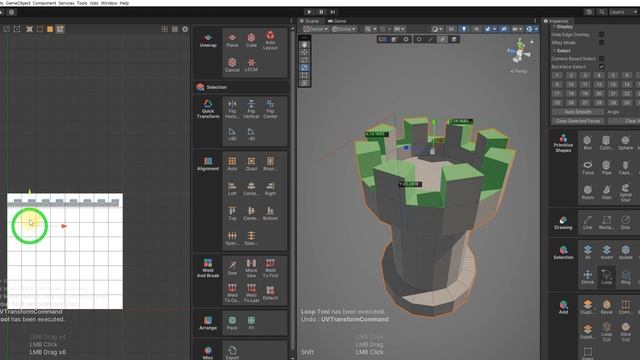Create a Box primitive shape

[587, 143]
